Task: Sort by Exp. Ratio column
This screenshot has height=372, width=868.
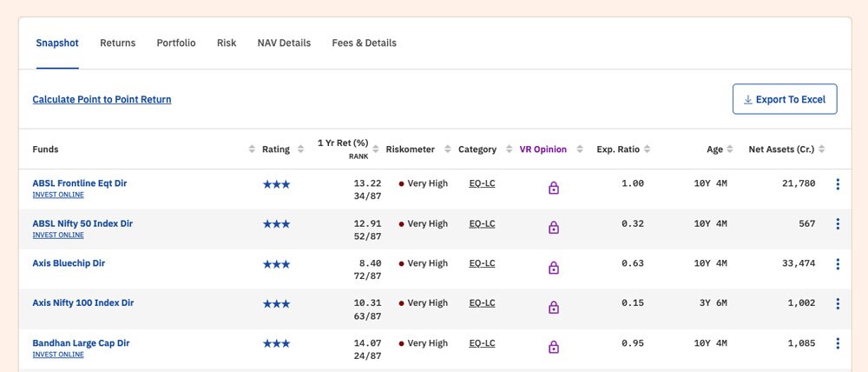Action: 648,149
